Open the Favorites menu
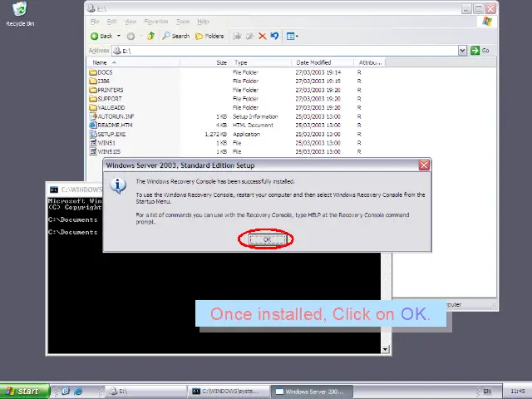The image size is (532, 399). point(156,22)
